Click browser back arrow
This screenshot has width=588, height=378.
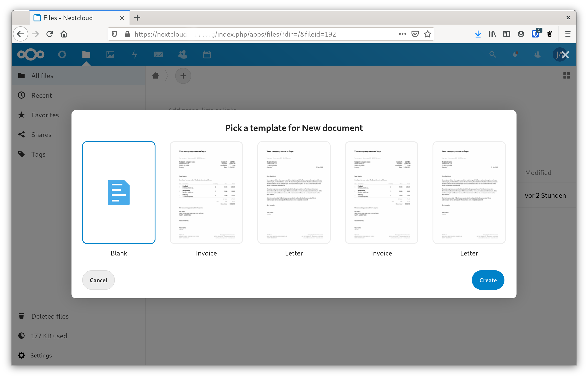point(21,34)
